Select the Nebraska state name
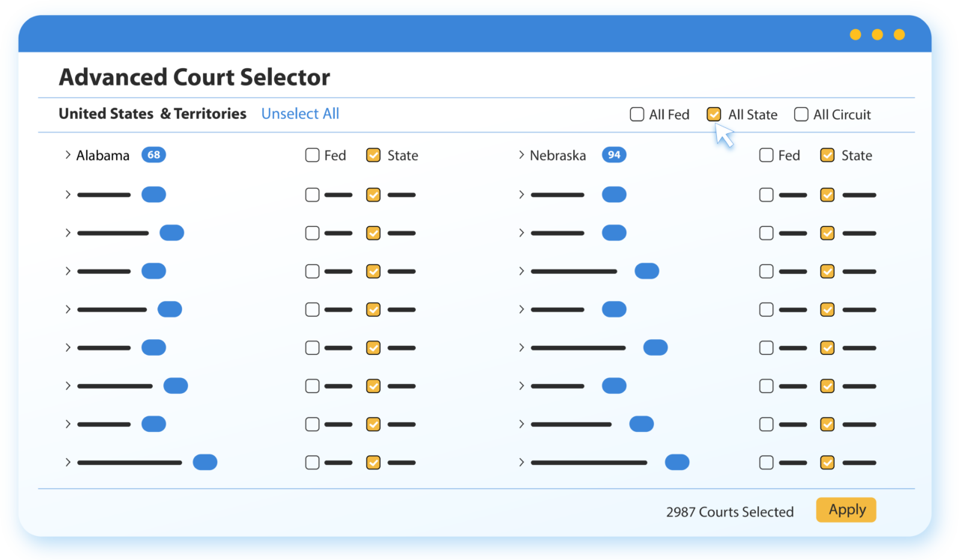 (557, 156)
